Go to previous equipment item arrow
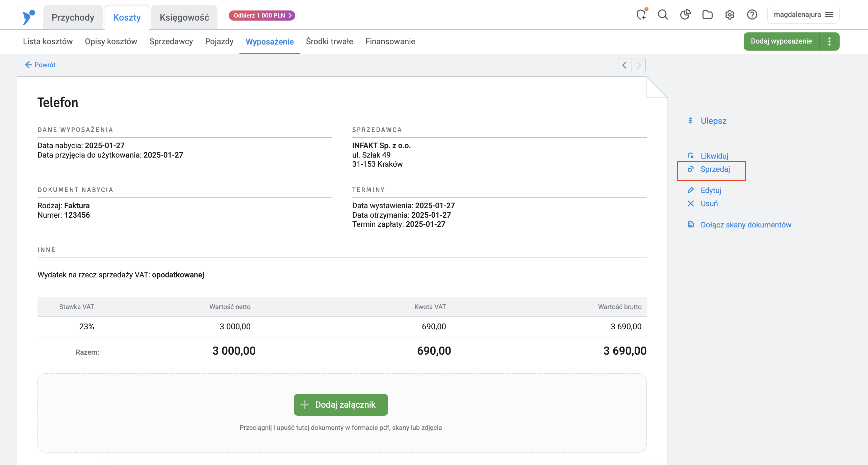The image size is (868, 465). pyautogui.click(x=624, y=65)
